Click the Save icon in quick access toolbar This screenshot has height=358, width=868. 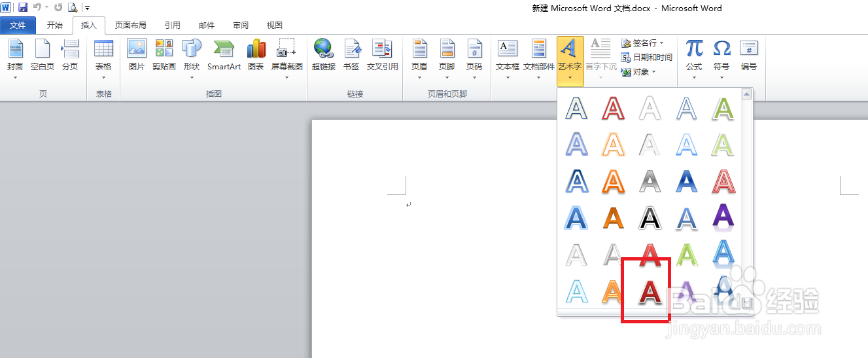[23, 7]
